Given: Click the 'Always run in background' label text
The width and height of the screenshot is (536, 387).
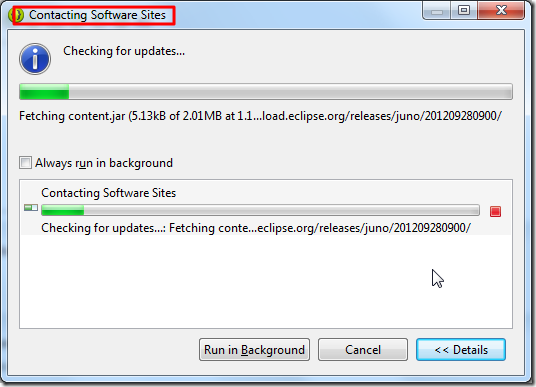Looking at the screenshot, I should 104,163.
